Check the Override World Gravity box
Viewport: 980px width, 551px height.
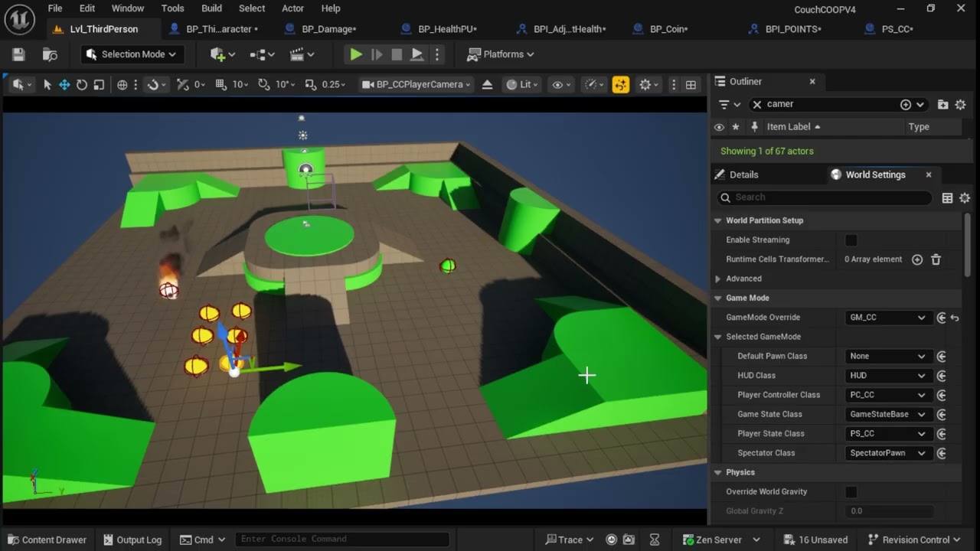851,492
